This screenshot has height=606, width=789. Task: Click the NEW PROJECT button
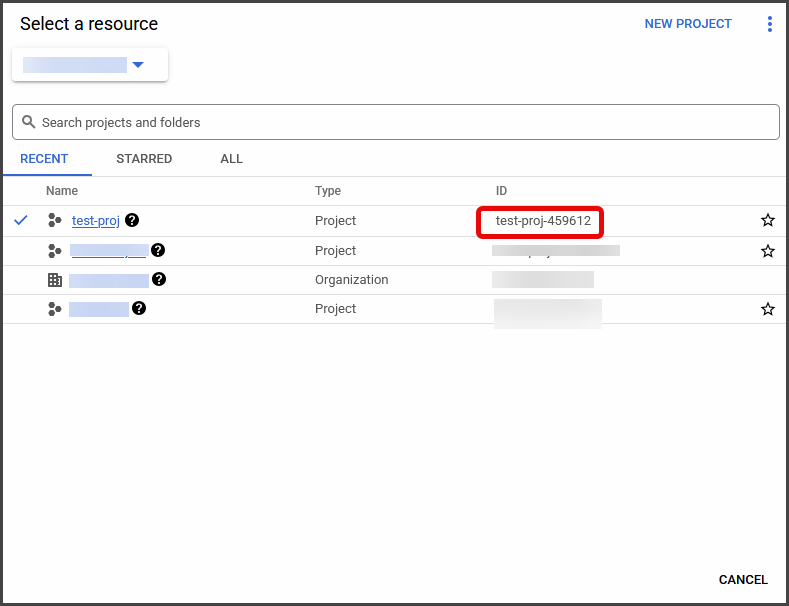[x=688, y=24]
